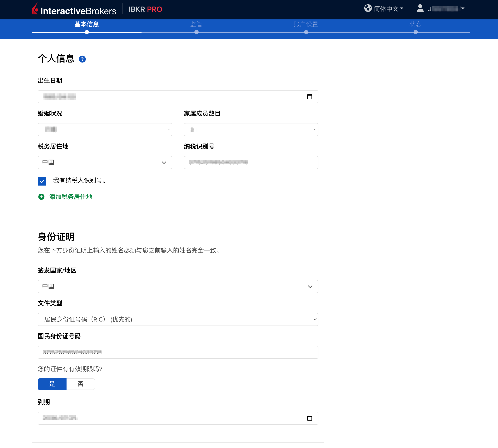The image size is (498, 448).
Task: Open the birth date calendar picker icon
Action: click(309, 97)
